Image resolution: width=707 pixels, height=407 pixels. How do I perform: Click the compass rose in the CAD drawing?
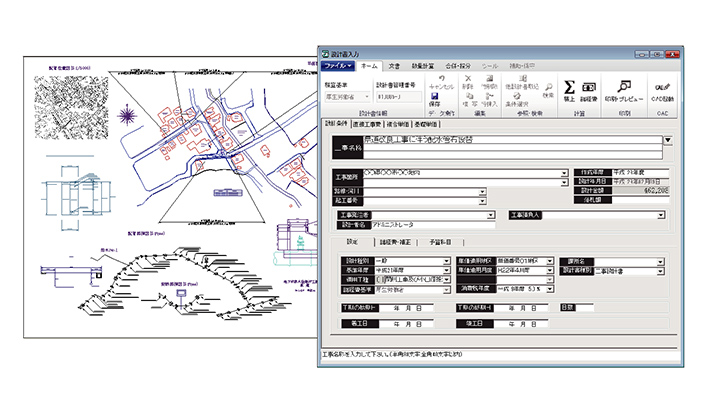pyautogui.click(x=127, y=116)
